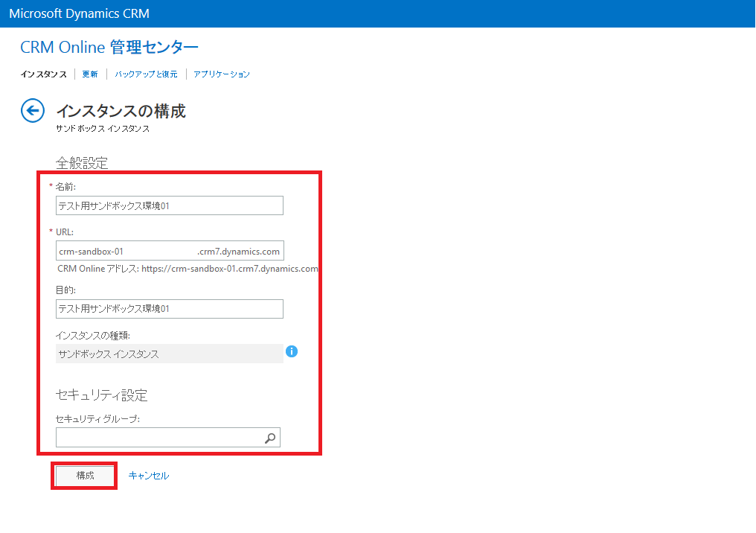Click the Microsoft Dynamics CRM header title
This screenshot has height=533, width=756.
tap(80, 13)
